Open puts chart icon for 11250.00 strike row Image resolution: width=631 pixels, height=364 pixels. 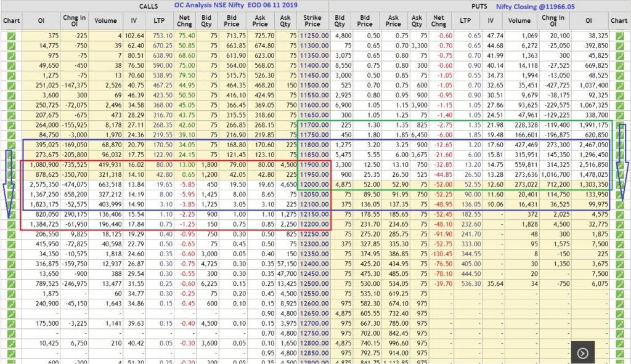point(619,36)
